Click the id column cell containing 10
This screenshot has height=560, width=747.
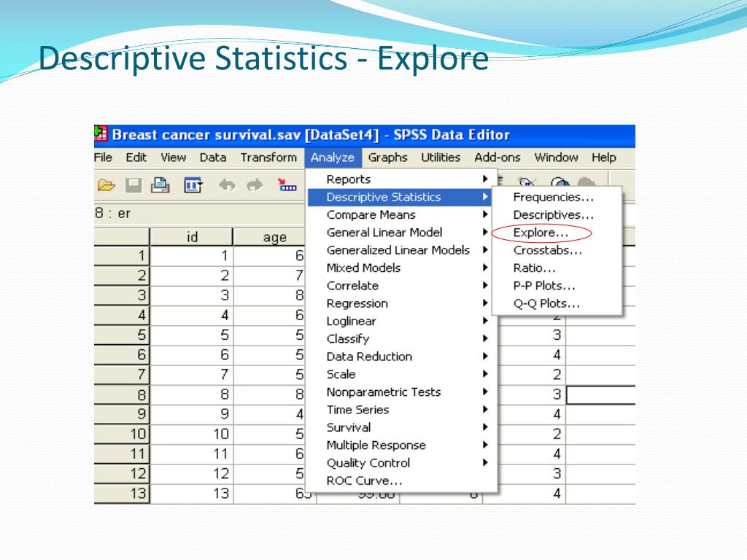[192, 435]
